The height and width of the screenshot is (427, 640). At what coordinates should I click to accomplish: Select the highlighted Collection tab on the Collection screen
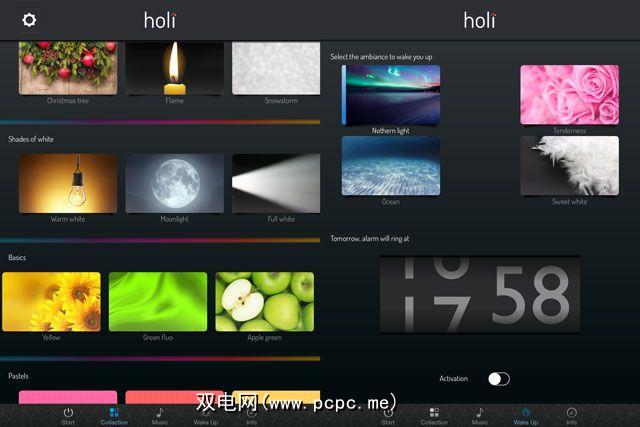click(x=114, y=416)
